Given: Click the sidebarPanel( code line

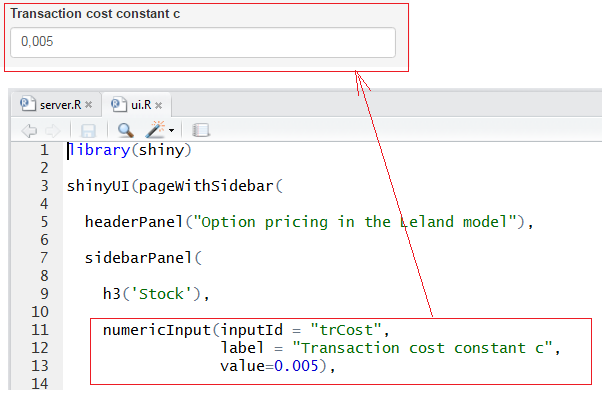Looking at the screenshot, I should [x=143, y=258].
